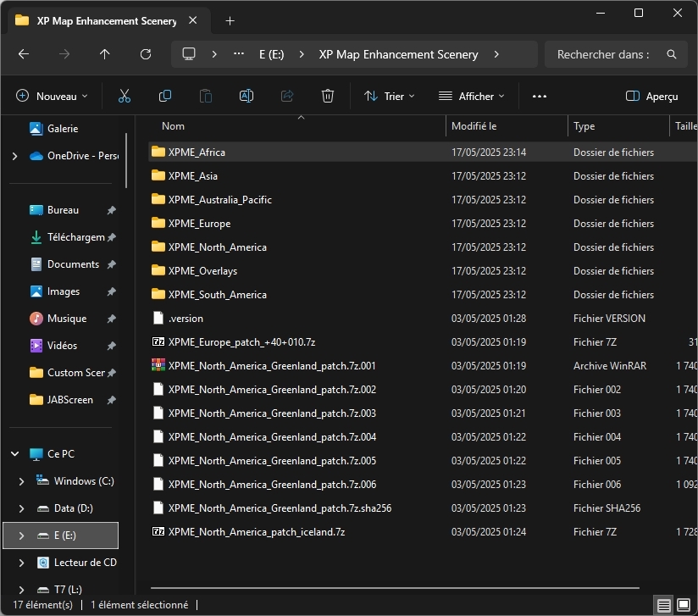This screenshot has width=698, height=616.
Task: Click the Cut scissors icon
Action: [125, 97]
